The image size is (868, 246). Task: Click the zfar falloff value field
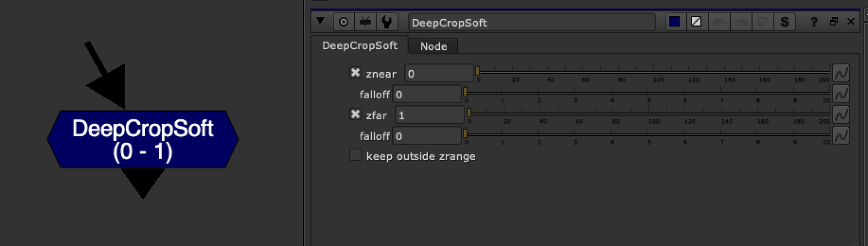coord(427,136)
